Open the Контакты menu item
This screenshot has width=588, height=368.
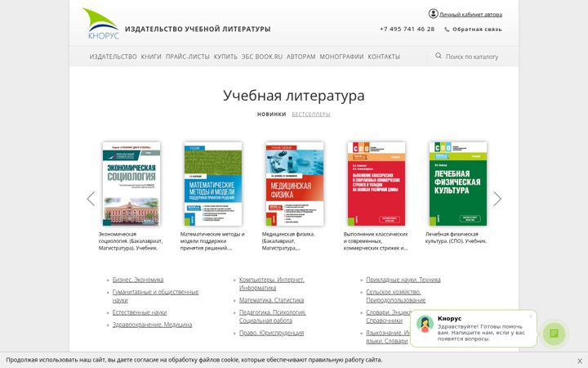(x=384, y=56)
